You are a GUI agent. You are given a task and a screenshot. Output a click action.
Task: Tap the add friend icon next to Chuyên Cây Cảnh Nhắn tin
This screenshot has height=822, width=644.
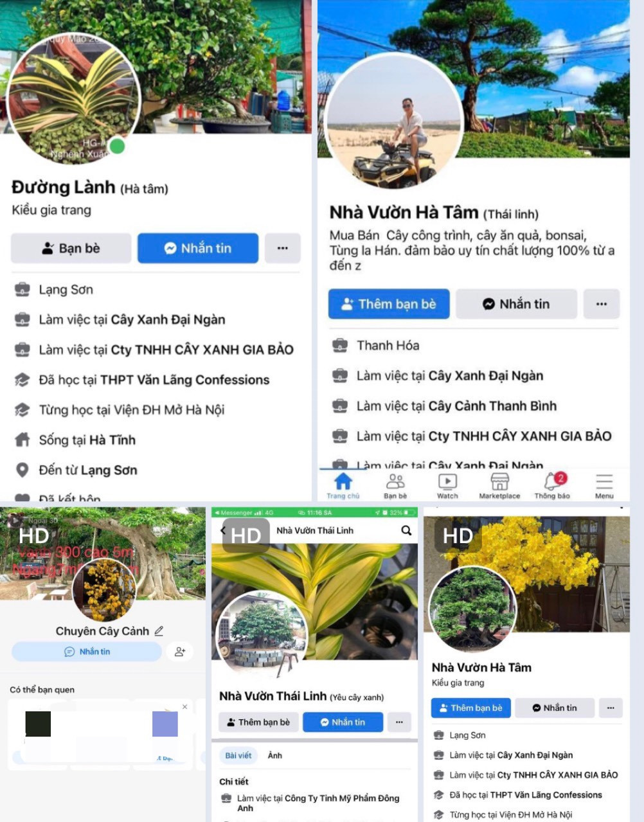(180, 652)
